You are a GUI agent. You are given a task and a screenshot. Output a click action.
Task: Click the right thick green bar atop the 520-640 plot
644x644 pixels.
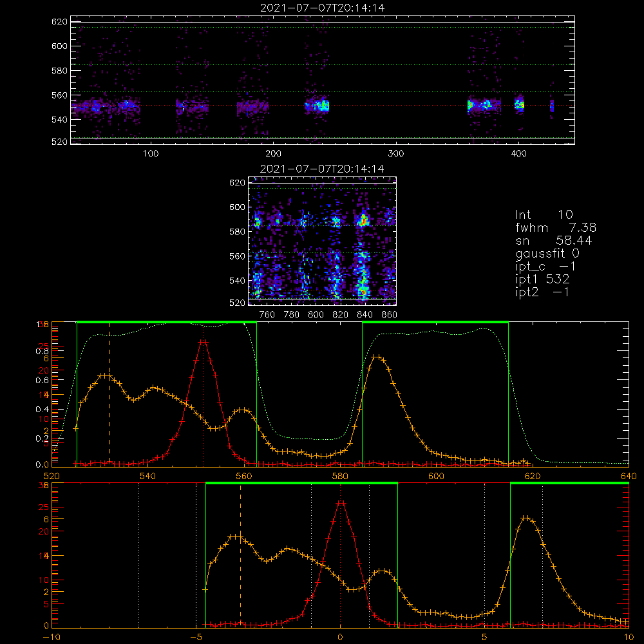435,323
